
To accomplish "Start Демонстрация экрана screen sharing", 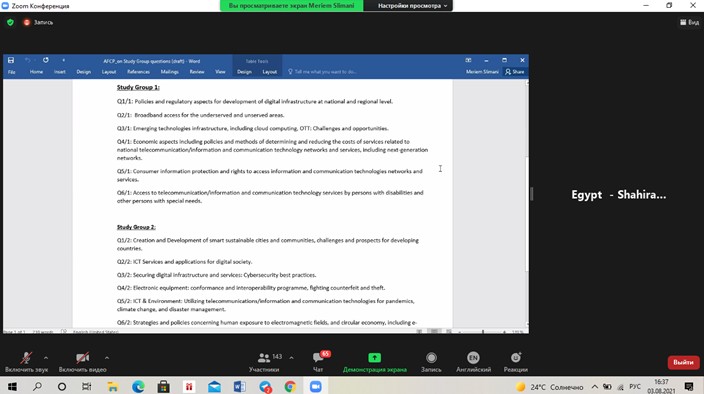I will [x=374, y=362].
